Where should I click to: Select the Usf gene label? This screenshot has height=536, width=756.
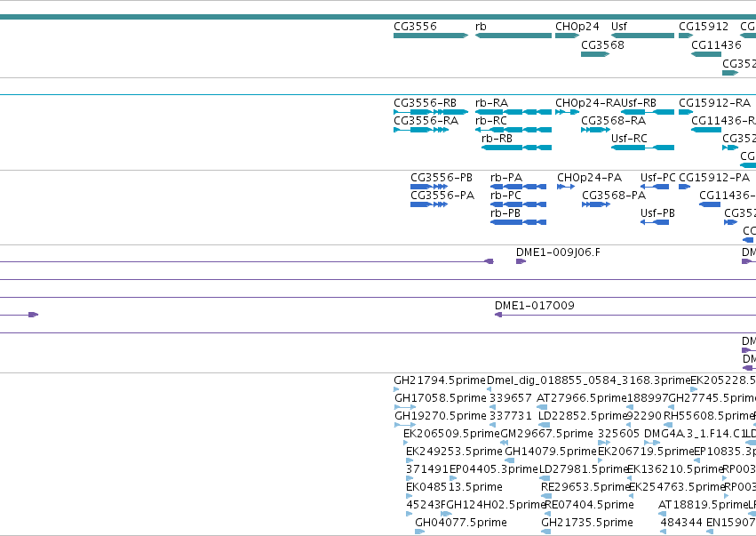pyautogui.click(x=619, y=27)
